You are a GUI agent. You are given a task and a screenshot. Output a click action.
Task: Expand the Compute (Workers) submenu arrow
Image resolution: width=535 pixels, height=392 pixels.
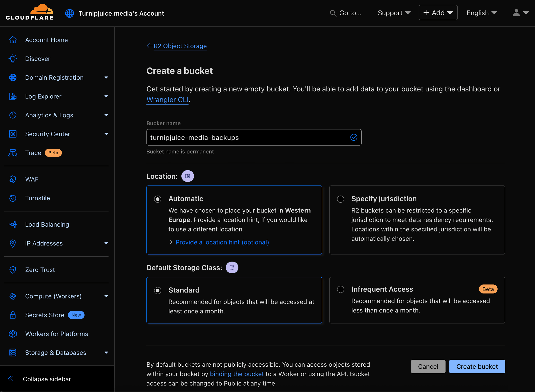point(106,296)
